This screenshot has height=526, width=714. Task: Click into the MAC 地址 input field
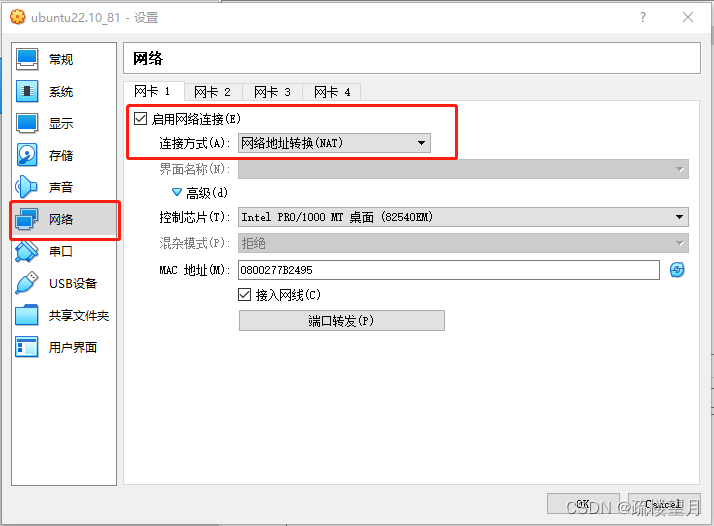click(x=449, y=270)
